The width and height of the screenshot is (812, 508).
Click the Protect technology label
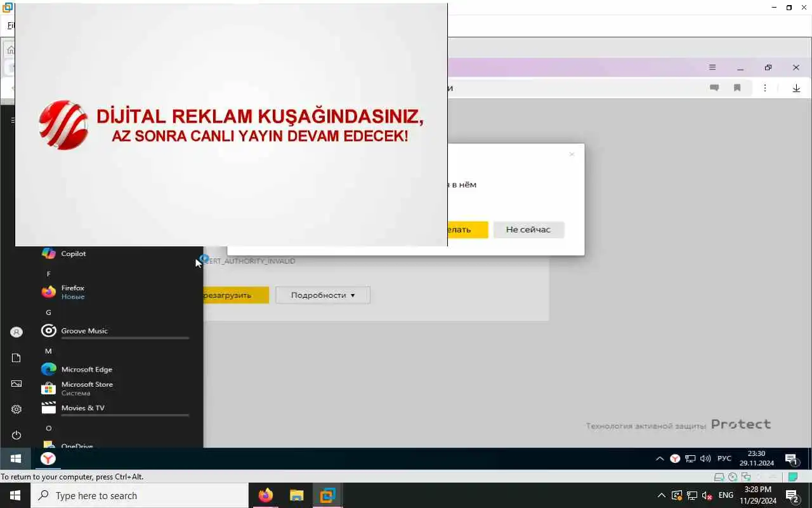pyautogui.click(x=678, y=424)
